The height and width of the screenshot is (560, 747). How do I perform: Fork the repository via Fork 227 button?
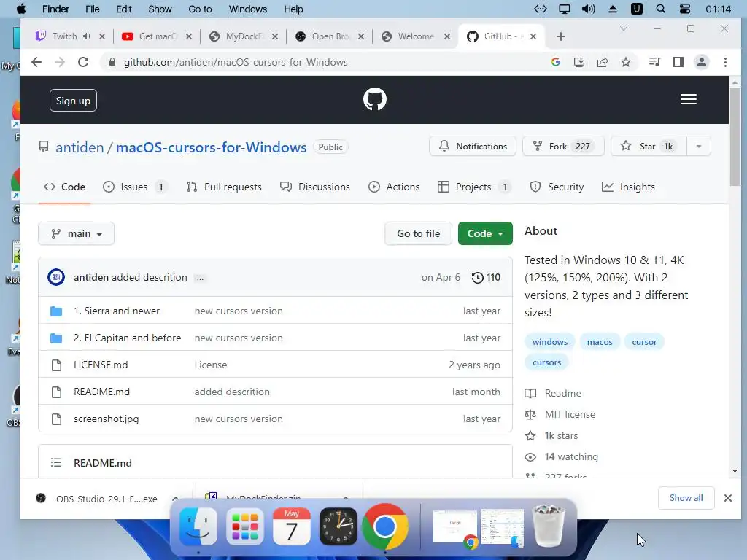click(x=563, y=146)
